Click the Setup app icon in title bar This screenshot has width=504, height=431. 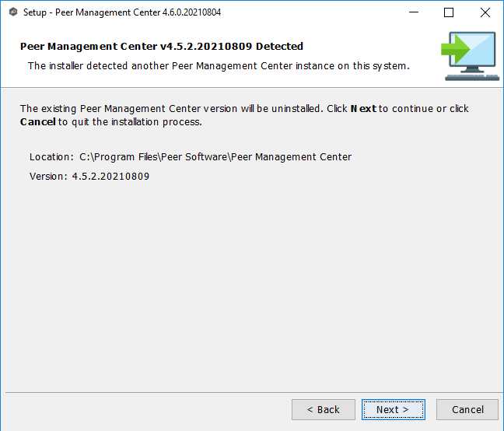click(x=12, y=12)
